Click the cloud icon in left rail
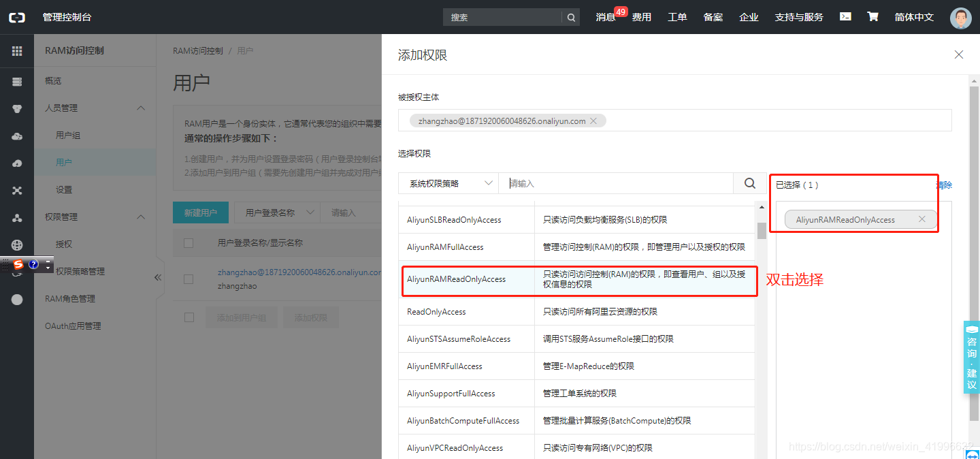This screenshot has width=980, height=459. coord(17,136)
